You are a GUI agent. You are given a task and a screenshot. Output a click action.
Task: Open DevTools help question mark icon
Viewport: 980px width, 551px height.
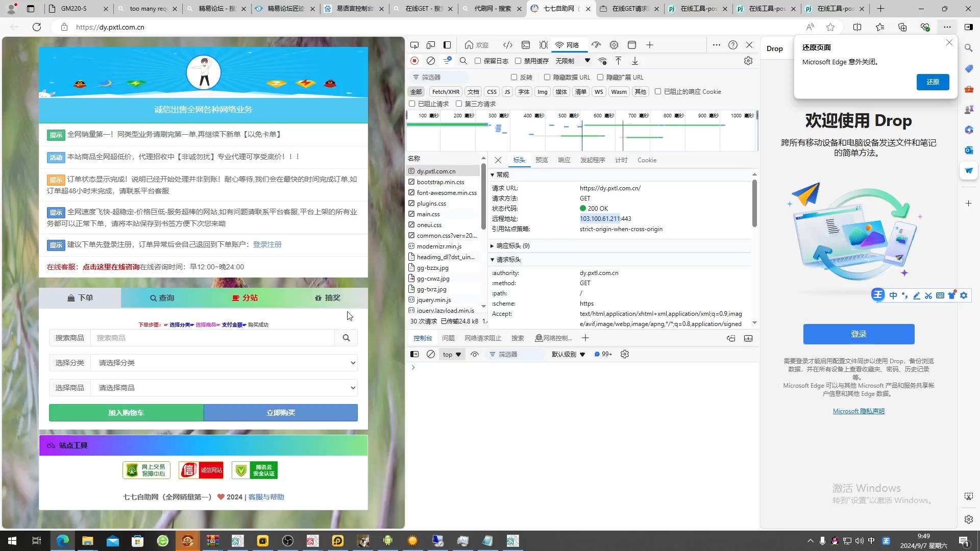point(733,45)
